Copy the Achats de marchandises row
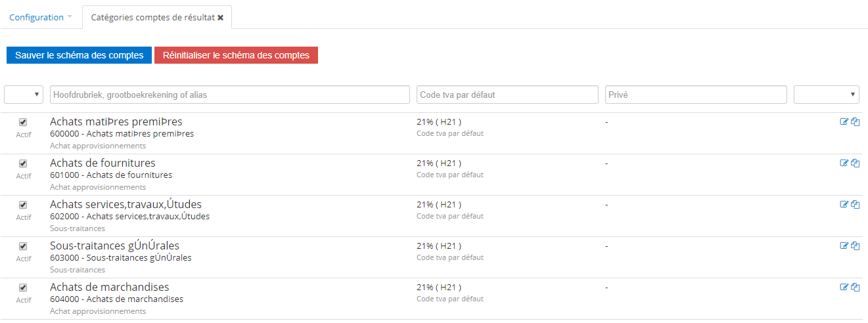Viewport: 868px width, 323px height. 856,287
